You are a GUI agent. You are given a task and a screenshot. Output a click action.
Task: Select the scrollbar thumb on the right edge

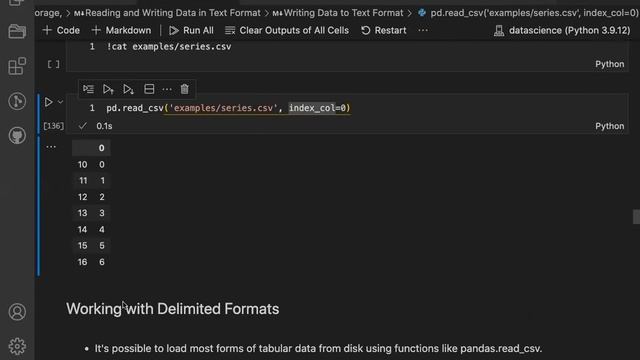click(636, 217)
